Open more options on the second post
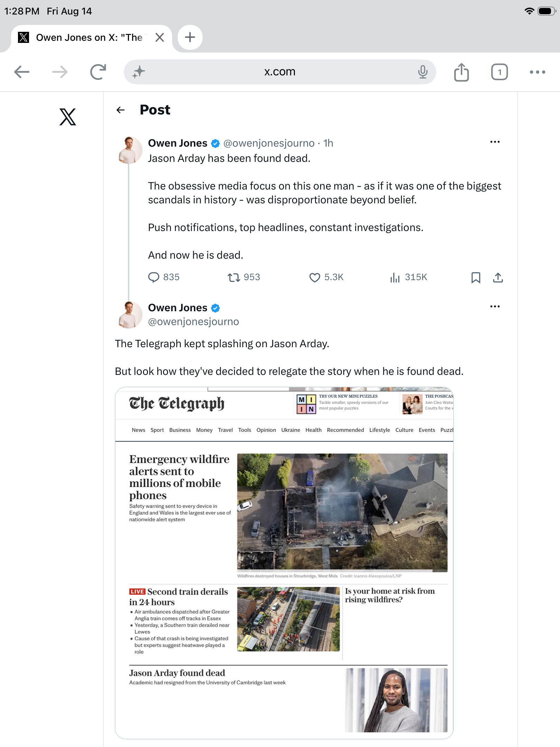 pyautogui.click(x=495, y=307)
